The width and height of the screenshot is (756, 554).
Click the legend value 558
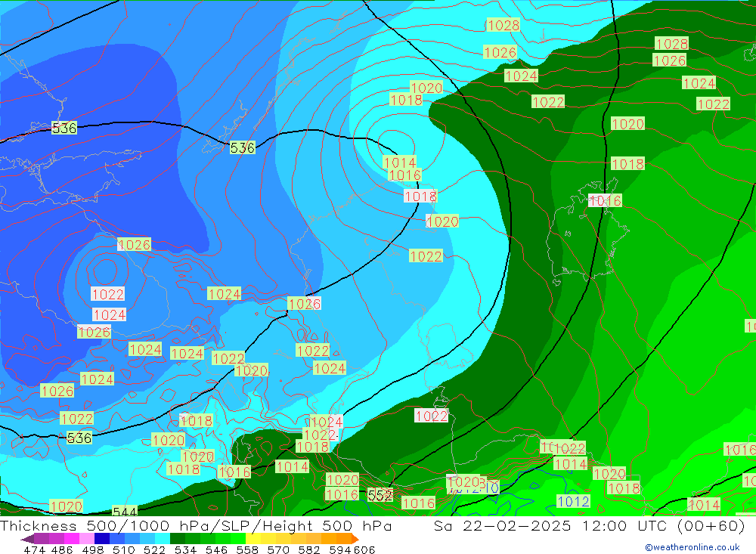pyautogui.click(x=247, y=549)
